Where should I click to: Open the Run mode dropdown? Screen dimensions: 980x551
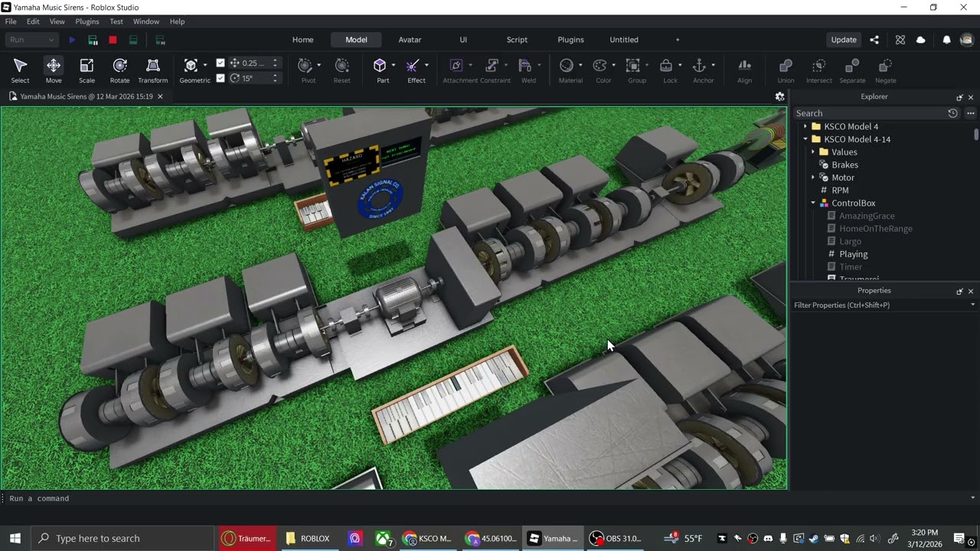(x=31, y=40)
